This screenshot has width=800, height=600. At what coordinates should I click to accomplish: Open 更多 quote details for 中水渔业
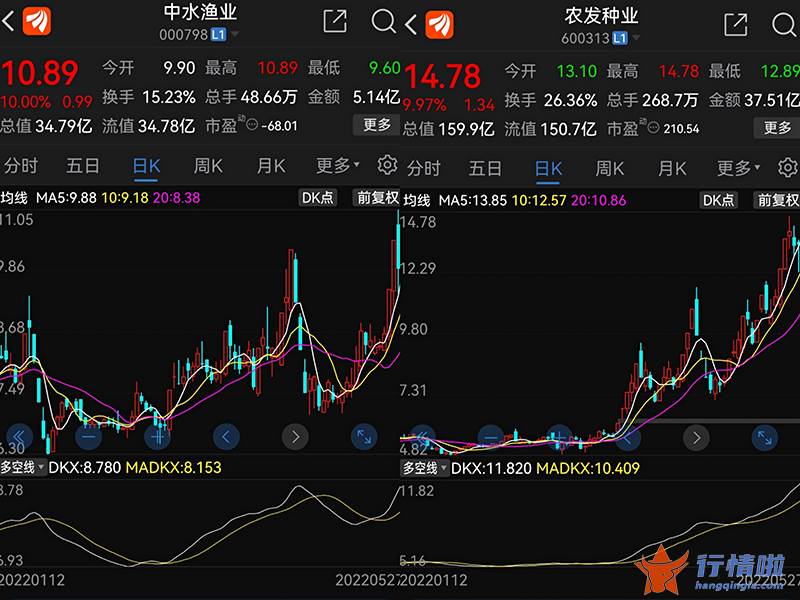pyautogui.click(x=377, y=124)
